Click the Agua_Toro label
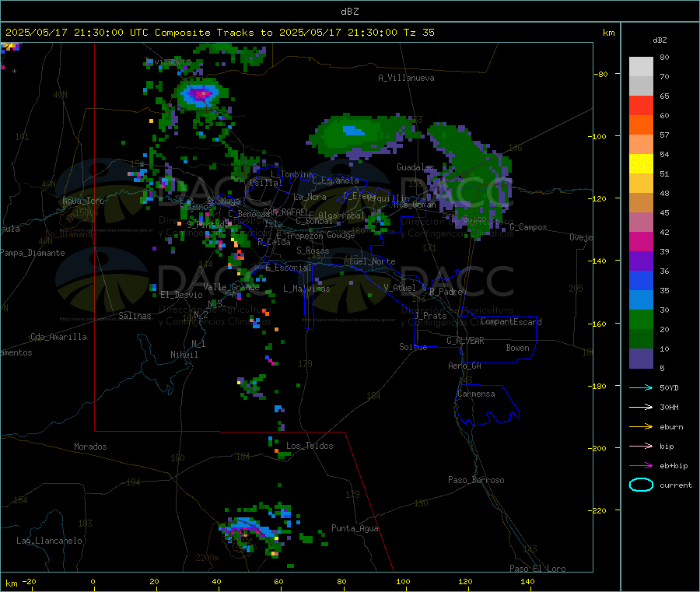Viewport: 700px width, 592px height. tap(83, 201)
